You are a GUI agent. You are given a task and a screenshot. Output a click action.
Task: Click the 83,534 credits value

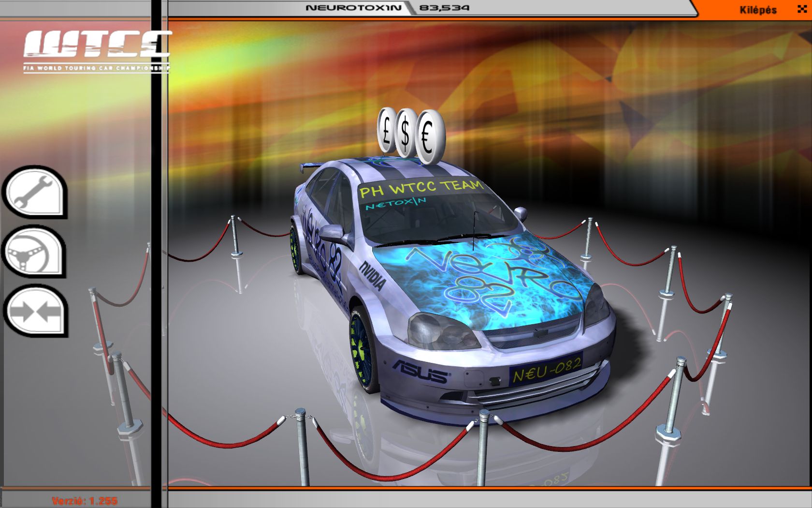[x=444, y=8]
